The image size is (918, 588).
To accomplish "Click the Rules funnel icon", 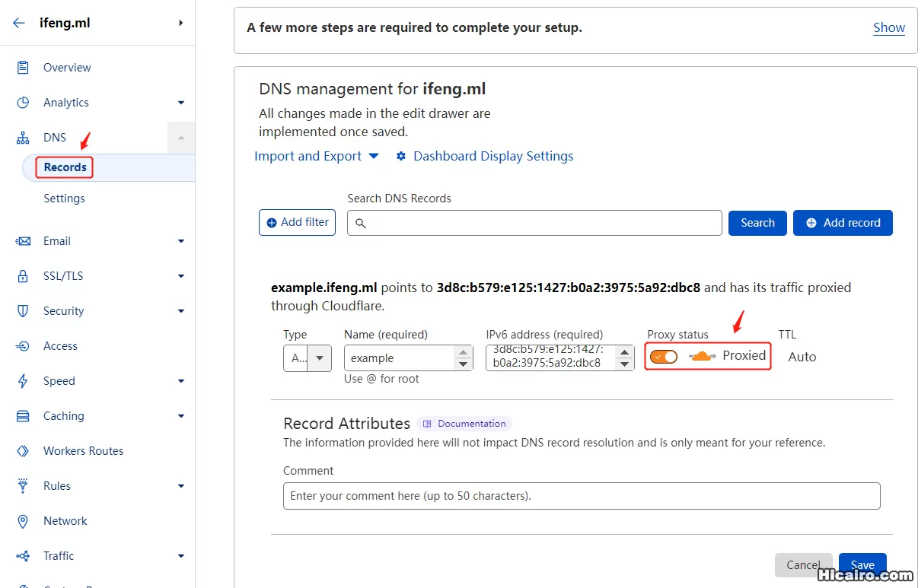I will coord(23,486).
